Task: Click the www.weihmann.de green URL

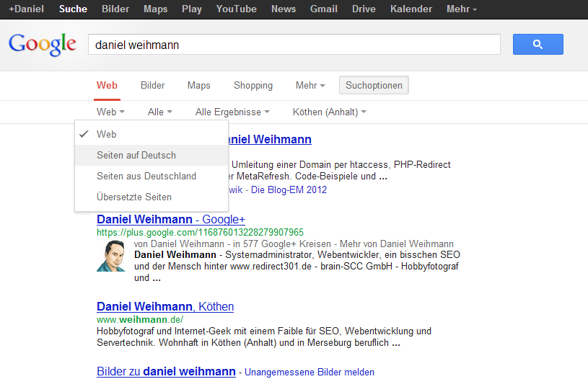Action: pyautogui.click(x=140, y=319)
